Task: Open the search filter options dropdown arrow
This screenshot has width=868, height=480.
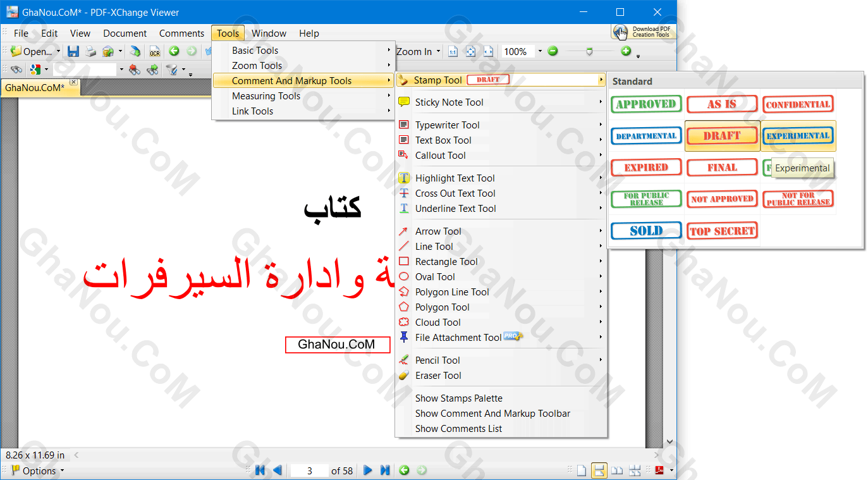Action: [183, 70]
